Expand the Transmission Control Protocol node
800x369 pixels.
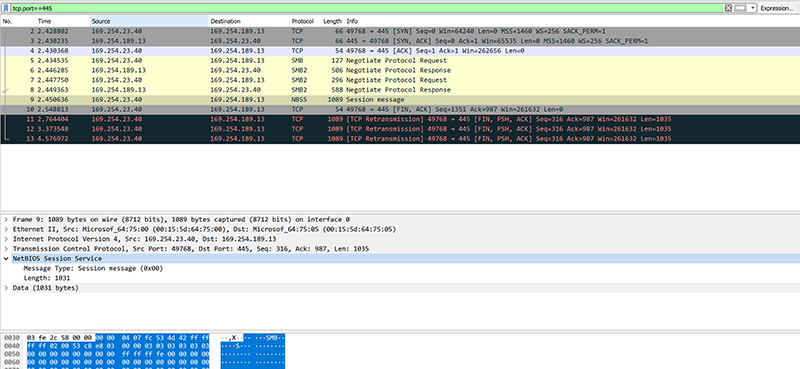pyautogui.click(x=6, y=249)
